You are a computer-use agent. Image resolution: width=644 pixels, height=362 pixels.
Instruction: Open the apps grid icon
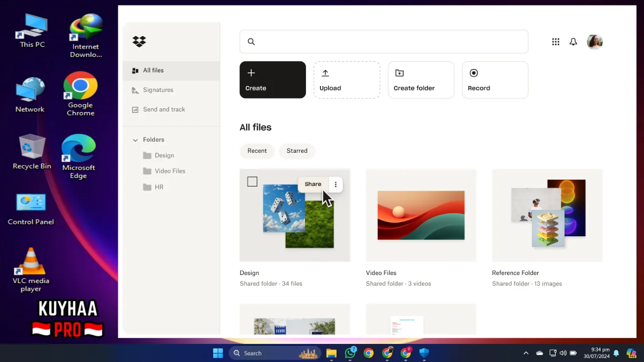pyautogui.click(x=555, y=42)
